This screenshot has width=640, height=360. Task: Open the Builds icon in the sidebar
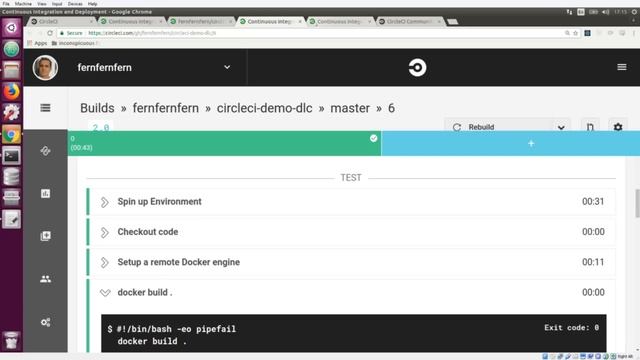tap(45, 151)
